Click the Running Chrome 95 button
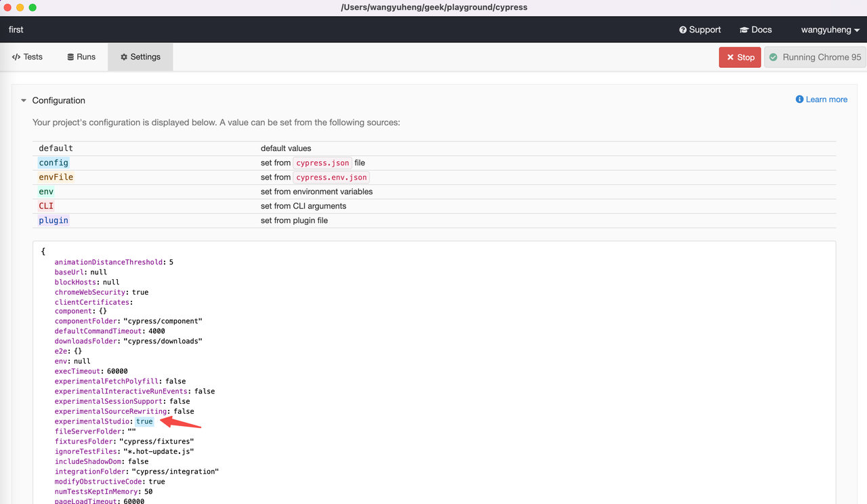This screenshot has height=504, width=867. point(816,57)
